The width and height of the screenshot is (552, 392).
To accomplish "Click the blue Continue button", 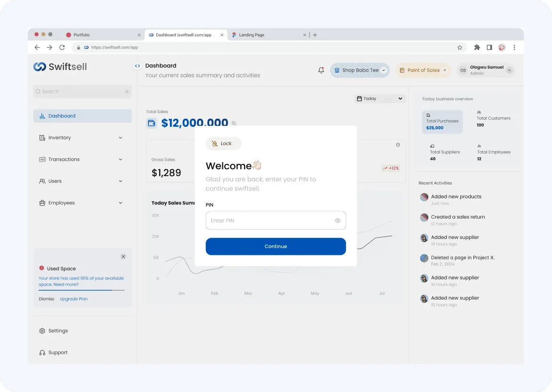I will click(x=276, y=246).
